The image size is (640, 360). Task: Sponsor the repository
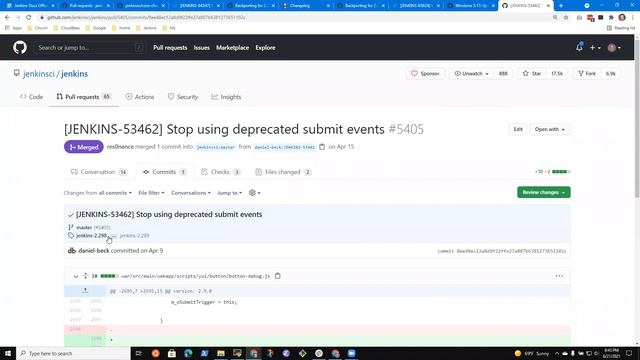coord(425,73)
